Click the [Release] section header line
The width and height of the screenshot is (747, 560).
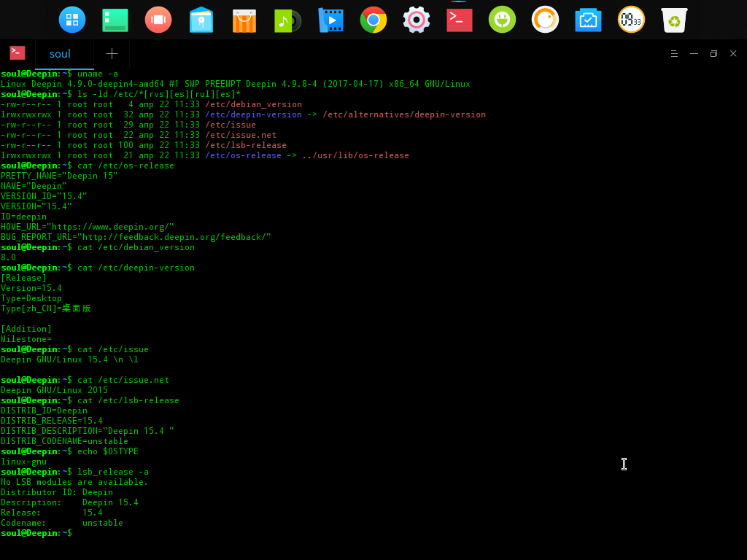[23, 278]
